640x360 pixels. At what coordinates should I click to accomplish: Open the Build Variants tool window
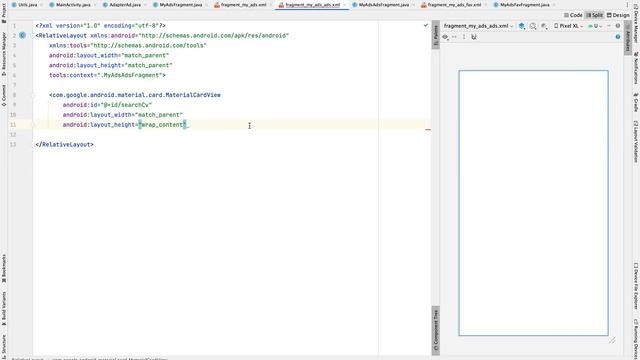point(4,308)
